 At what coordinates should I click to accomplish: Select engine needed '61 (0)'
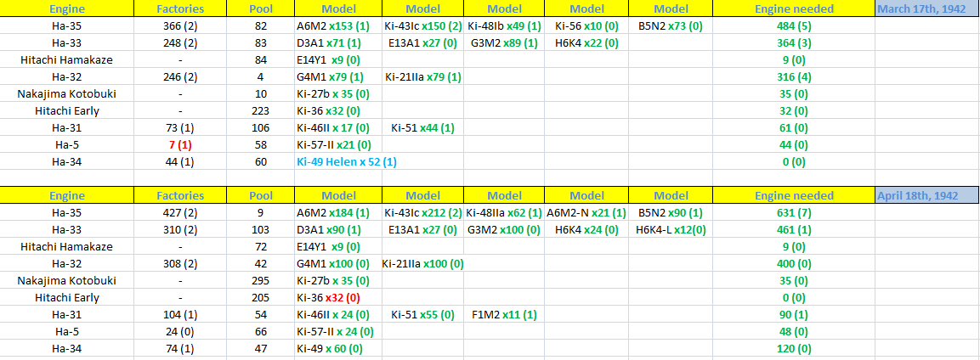[x=794, y=128]
